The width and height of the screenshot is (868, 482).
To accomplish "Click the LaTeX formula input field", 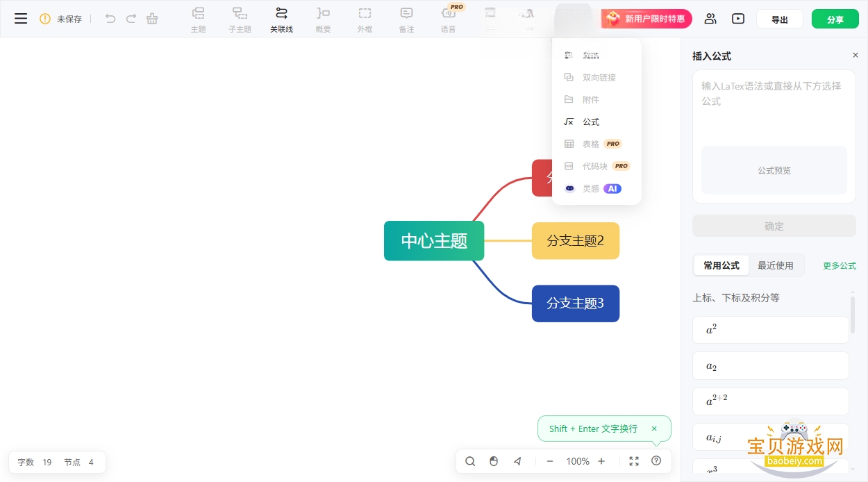I will click(774, 106).
